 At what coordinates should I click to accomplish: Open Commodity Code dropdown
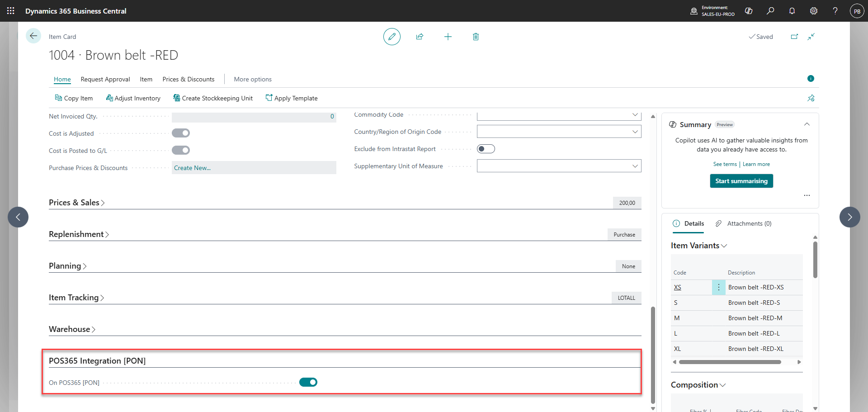(635, 115)
